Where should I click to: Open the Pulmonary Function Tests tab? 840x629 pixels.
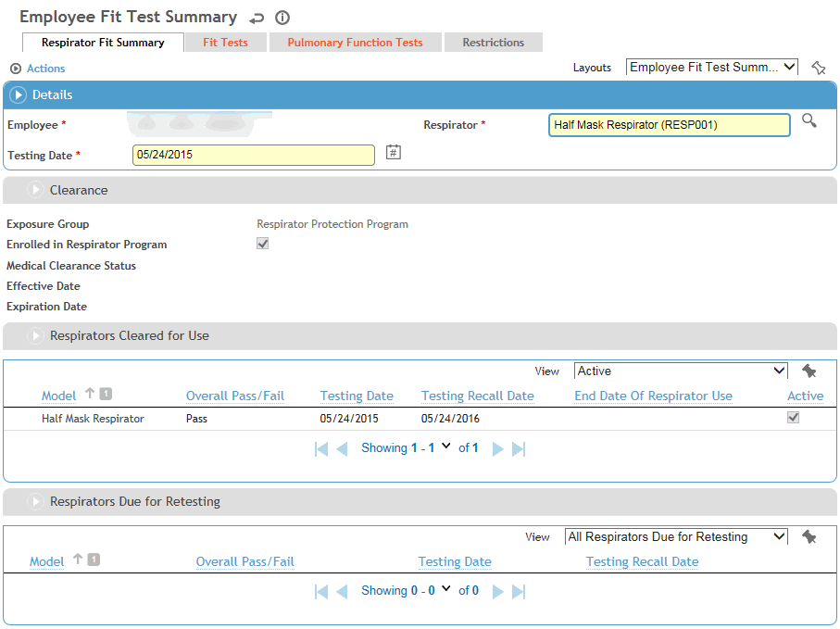tap(355, 43)
